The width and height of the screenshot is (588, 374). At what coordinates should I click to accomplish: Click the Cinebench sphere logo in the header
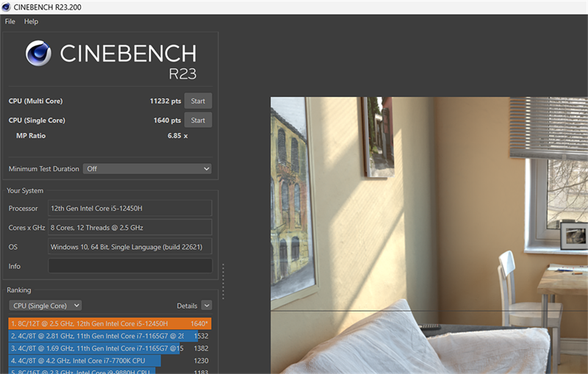click(x=38, y=53)
